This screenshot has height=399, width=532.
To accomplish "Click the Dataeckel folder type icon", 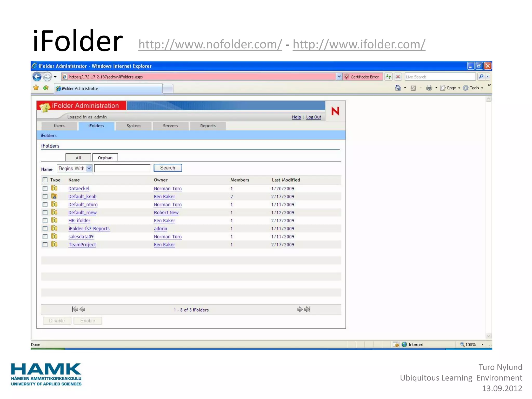I will (54, 188).
